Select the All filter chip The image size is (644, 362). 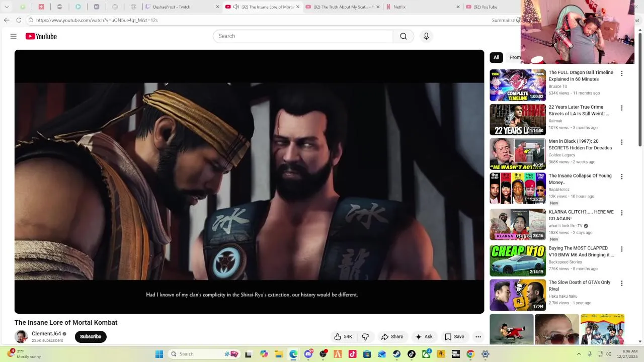point(496,57)
